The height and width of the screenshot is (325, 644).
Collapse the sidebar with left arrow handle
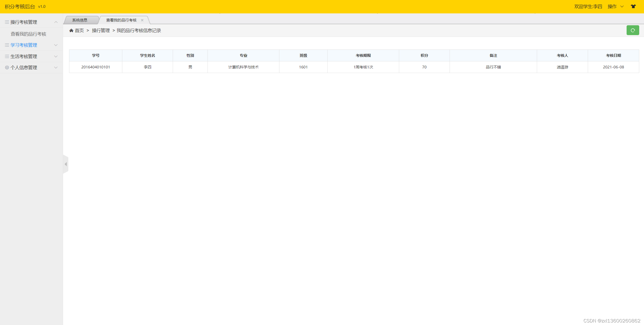tap(66, 164)
